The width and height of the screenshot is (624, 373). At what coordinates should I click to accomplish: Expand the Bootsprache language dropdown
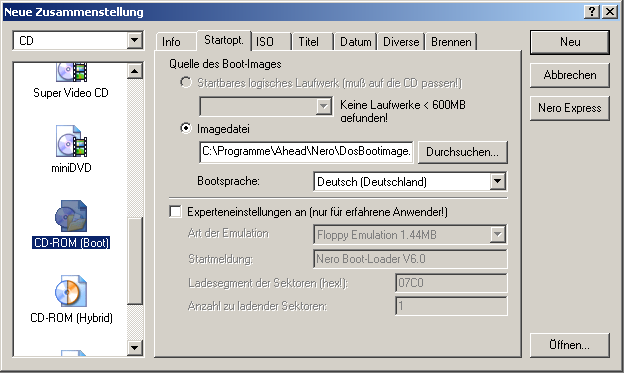pos(497,182)
